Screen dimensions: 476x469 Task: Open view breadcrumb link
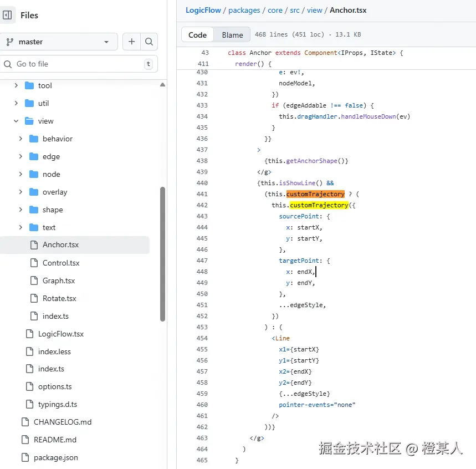pos(315,11)
